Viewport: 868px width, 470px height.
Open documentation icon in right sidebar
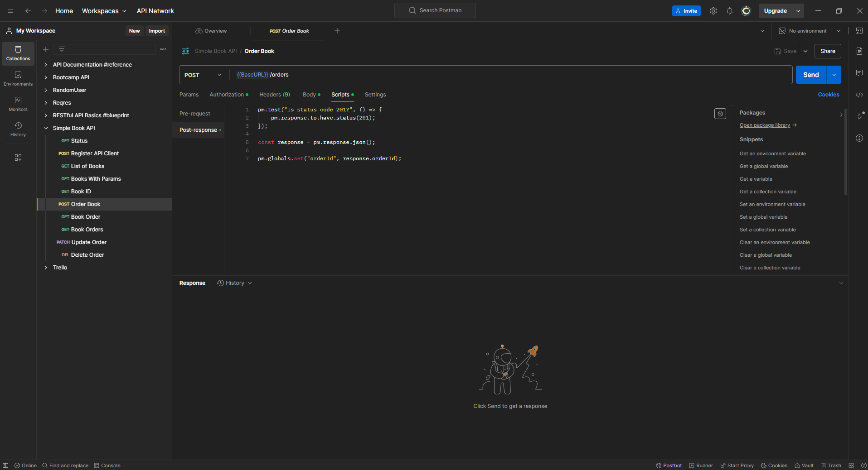[x=859, y=51]
